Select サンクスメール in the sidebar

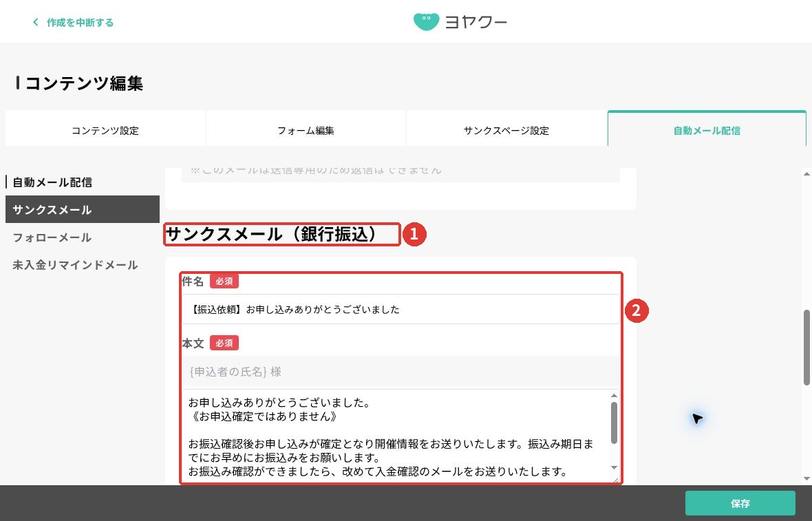83,209
